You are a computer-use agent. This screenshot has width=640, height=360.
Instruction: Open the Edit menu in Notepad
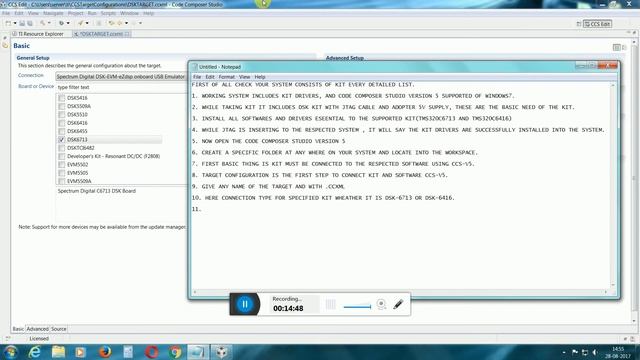(x=210, y=77)
